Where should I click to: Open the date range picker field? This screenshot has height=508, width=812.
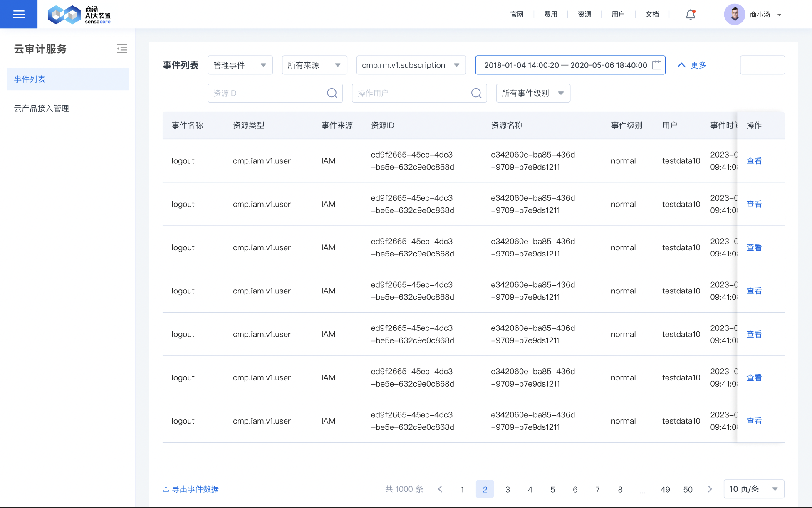570,65
